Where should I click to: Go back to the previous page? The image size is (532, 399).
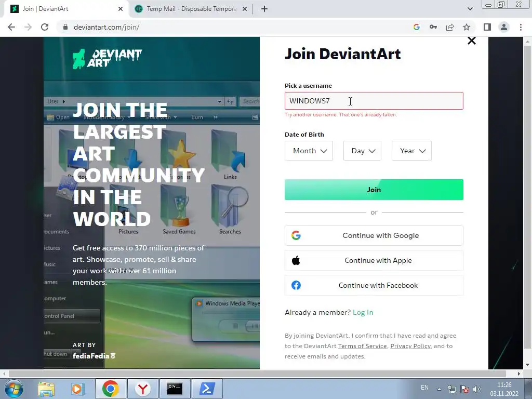(11, 27)
